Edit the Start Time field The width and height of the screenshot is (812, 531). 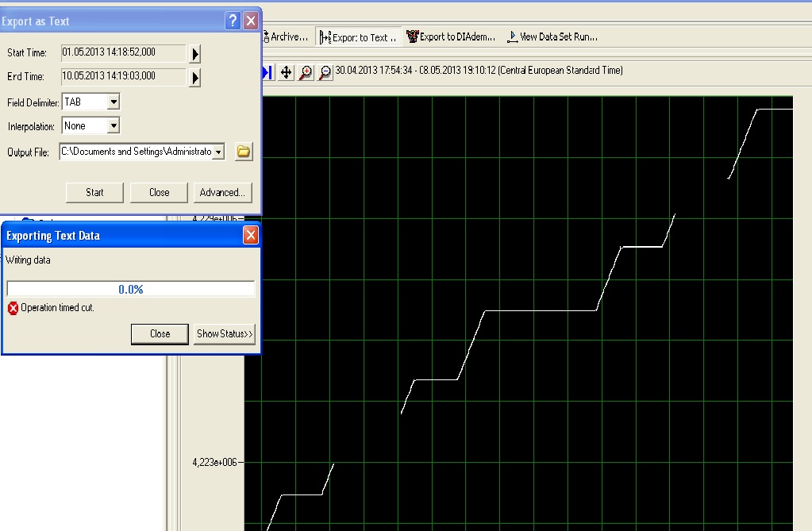tap(123, 52)
